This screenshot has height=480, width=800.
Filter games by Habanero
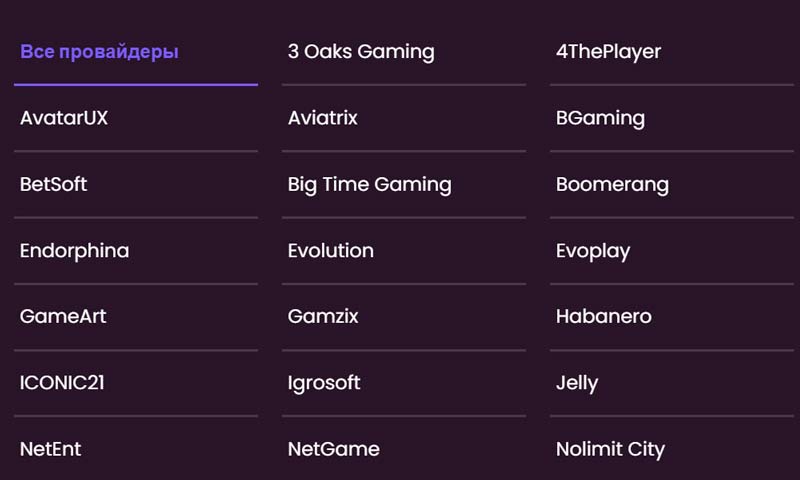(603, 316)
